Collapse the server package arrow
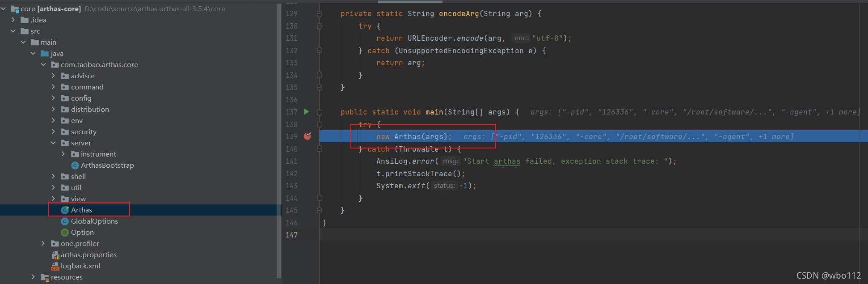 (53, 143)
